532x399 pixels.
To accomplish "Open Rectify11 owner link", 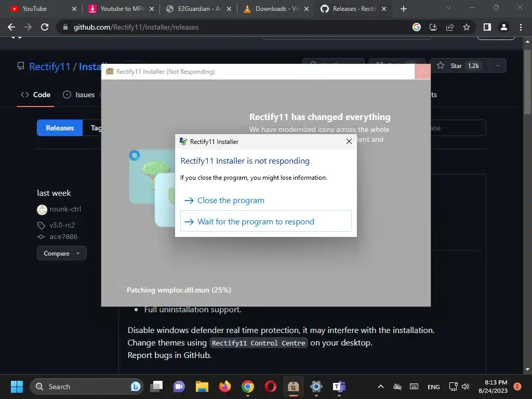I will pos(49,66).
